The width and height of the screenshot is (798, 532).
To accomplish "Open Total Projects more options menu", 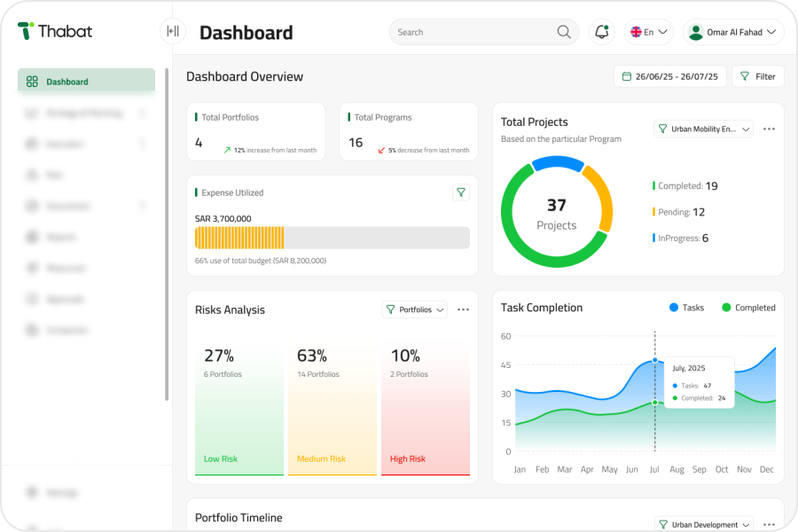I will point(769,129).
